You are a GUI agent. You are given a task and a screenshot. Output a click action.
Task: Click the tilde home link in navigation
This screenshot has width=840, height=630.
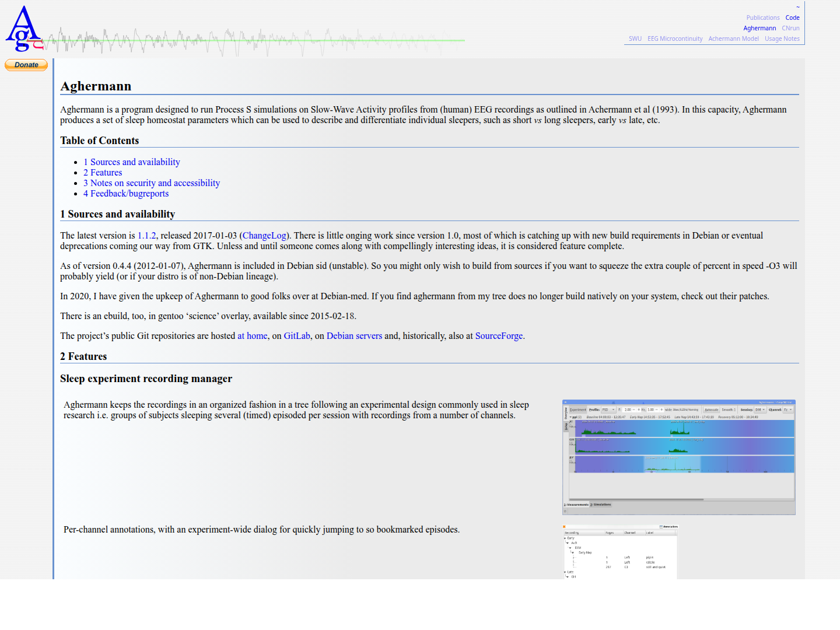point(797,8)
